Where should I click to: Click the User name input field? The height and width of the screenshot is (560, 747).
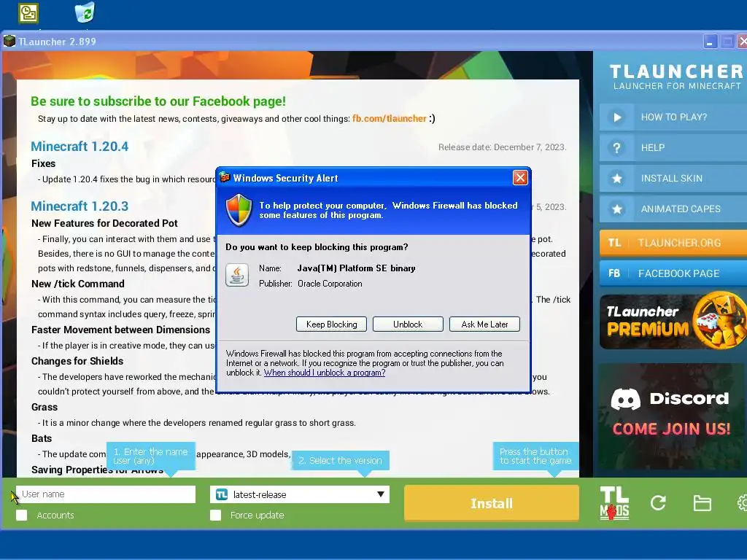[106, 494]
